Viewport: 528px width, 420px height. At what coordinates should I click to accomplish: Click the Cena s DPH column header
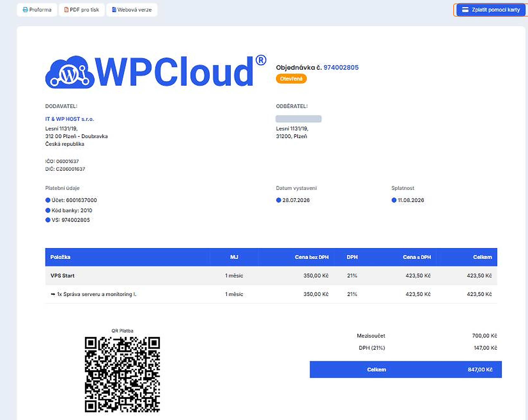click(x=417, y=257)
